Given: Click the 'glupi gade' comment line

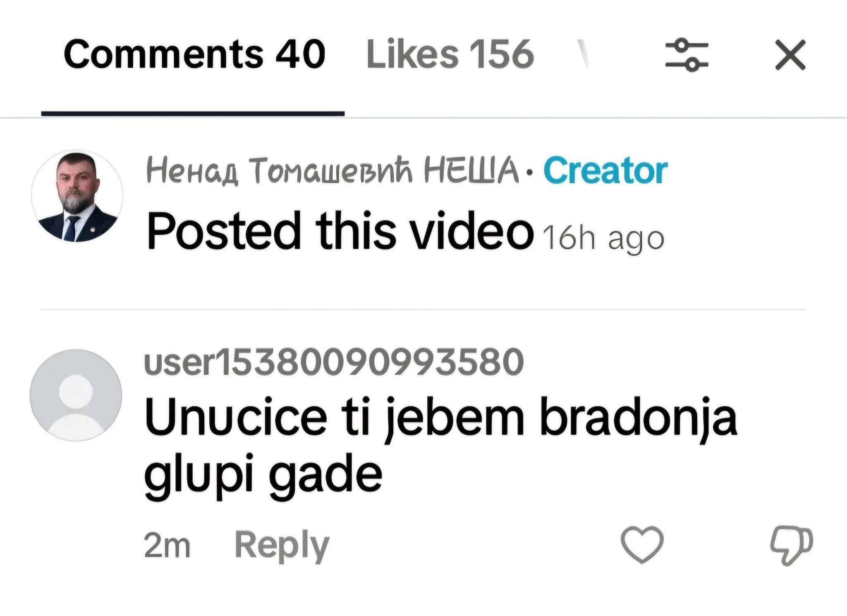Looking at the screenshot, I should pyautogui.click(x=263, y=475).
